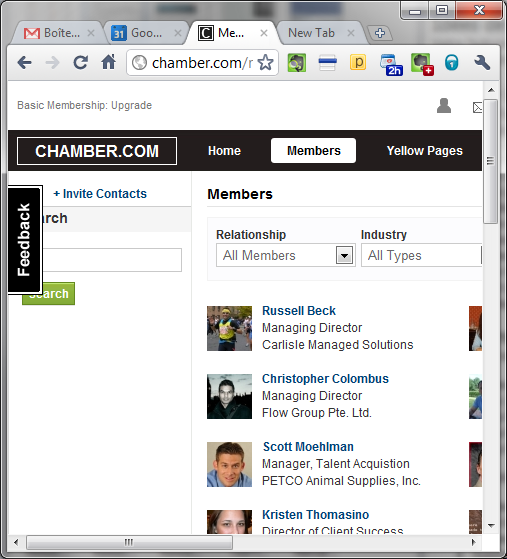Add a new tab with plus button
This screenshot has height=559, width=507.
tap(380, 33)
